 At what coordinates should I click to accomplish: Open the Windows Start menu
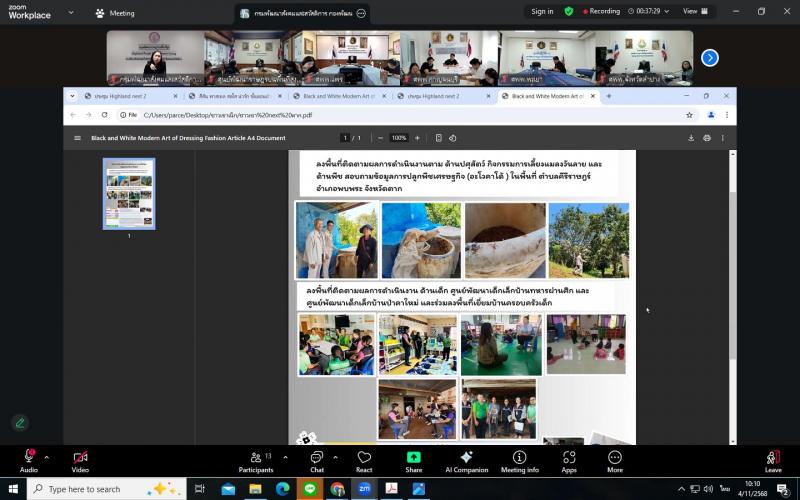click(x=13, y=489)
